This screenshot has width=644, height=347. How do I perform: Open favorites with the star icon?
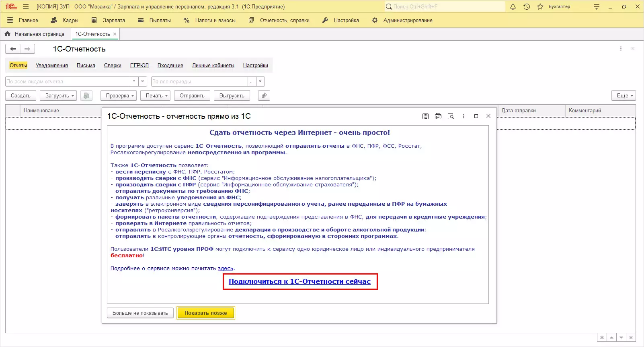(x=540, y=7)
